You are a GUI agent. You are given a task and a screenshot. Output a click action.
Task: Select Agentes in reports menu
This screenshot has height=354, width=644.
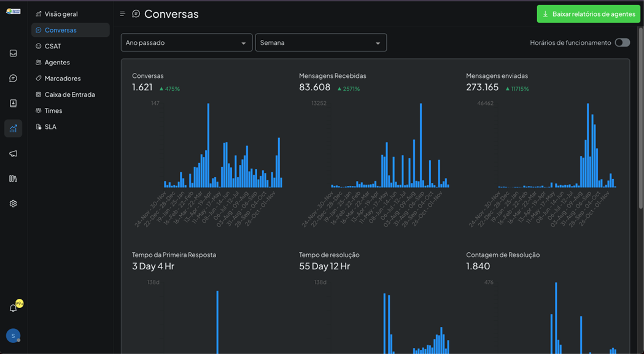coord(57,62)
